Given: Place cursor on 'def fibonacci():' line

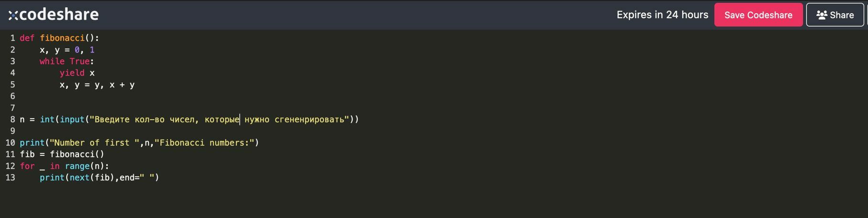Looking at the screenshot, I should (59, 38).
